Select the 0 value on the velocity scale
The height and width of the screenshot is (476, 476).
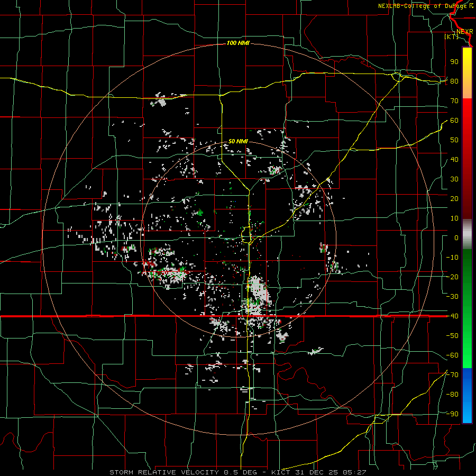click(456, 237)
